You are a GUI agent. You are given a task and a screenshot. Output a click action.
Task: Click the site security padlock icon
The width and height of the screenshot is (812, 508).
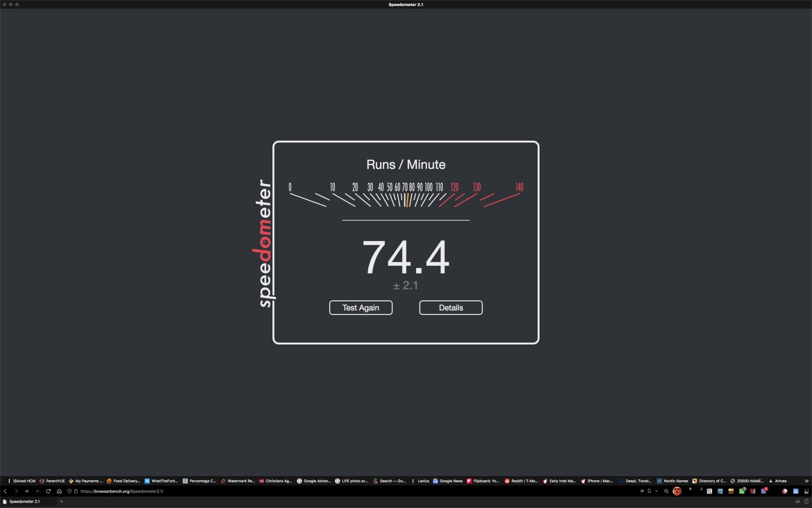(x=76, y=491)
